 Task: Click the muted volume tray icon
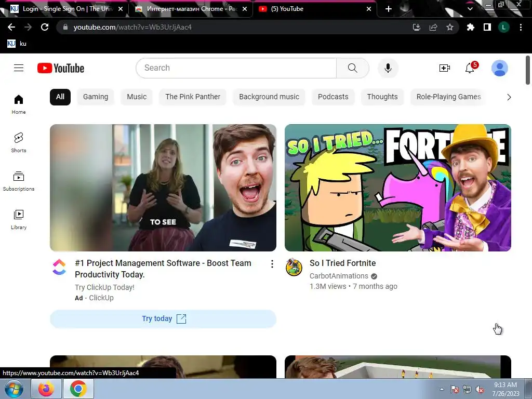480,390
